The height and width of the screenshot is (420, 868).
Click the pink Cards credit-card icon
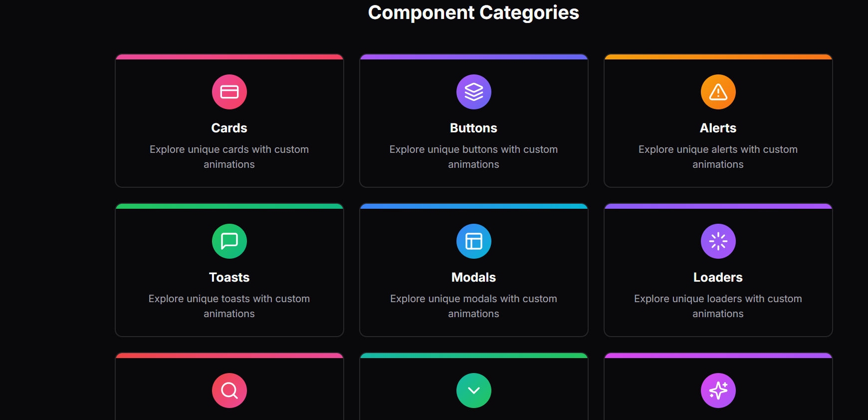click(229, 92)
